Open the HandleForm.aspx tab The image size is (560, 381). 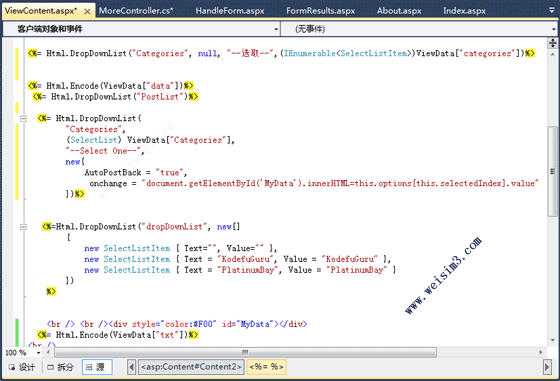tap(230, 11)
